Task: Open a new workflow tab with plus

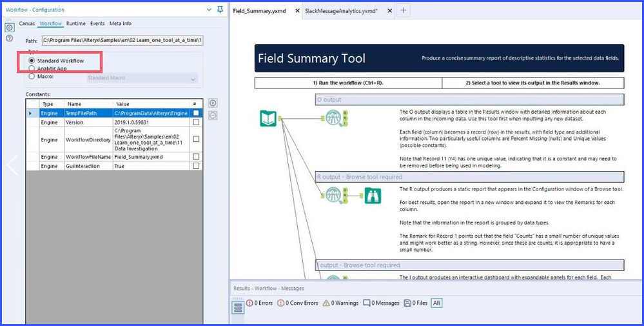Action: (404, 11)
